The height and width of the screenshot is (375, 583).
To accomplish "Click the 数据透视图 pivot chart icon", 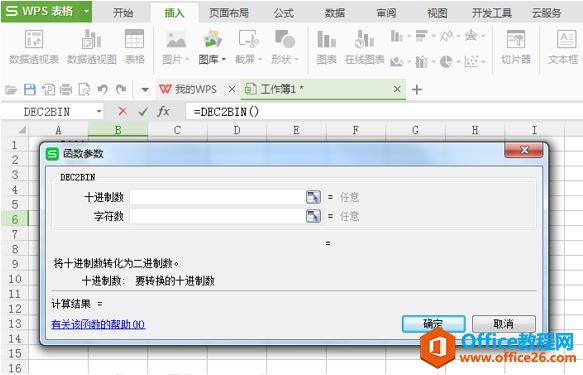I will point(91,39).
